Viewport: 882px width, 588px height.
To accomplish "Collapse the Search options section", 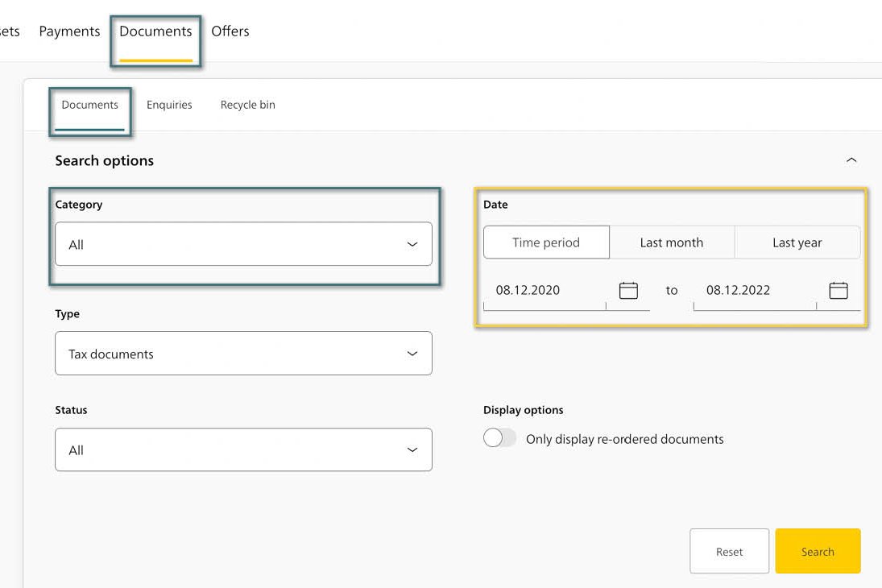I will [851, 160].
